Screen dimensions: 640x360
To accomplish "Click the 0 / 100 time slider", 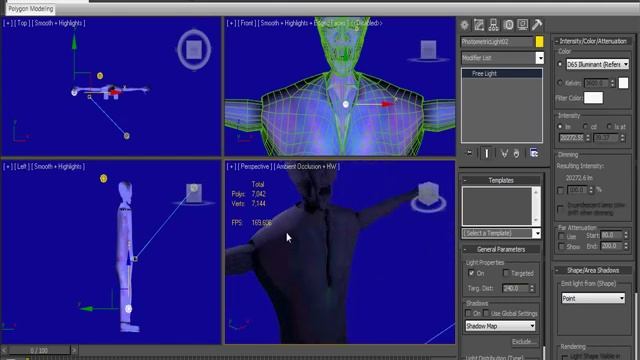I will pos(39,350).
